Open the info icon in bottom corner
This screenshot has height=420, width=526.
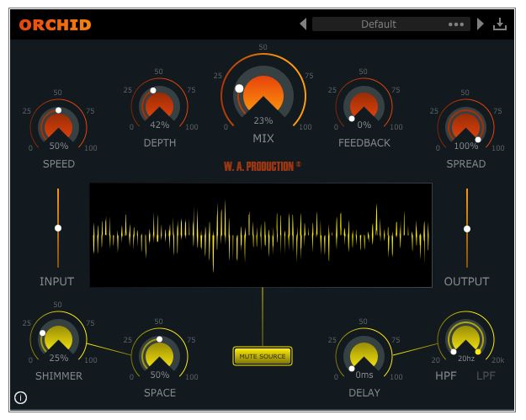coord(21,398)
